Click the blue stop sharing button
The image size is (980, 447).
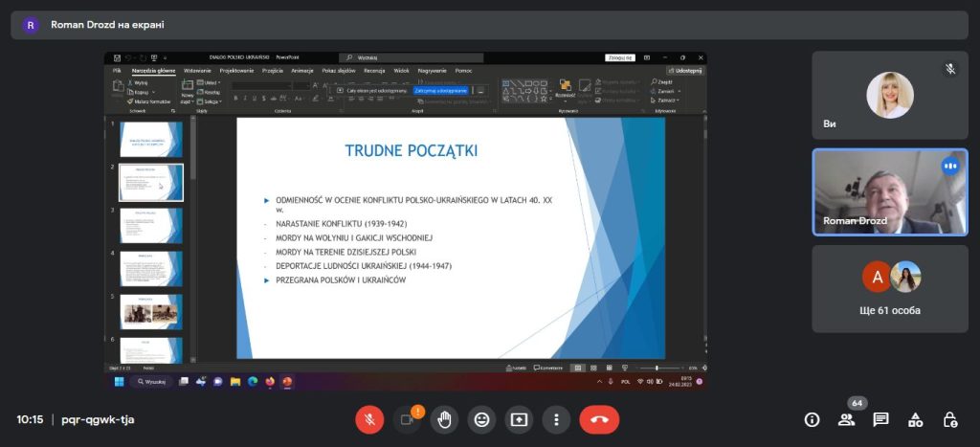click(x=440, y=90)
